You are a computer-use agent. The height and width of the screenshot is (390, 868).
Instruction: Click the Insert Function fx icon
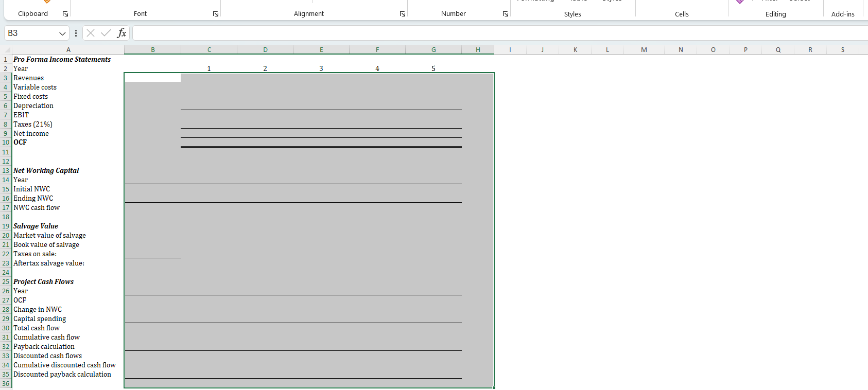[121, 33]
